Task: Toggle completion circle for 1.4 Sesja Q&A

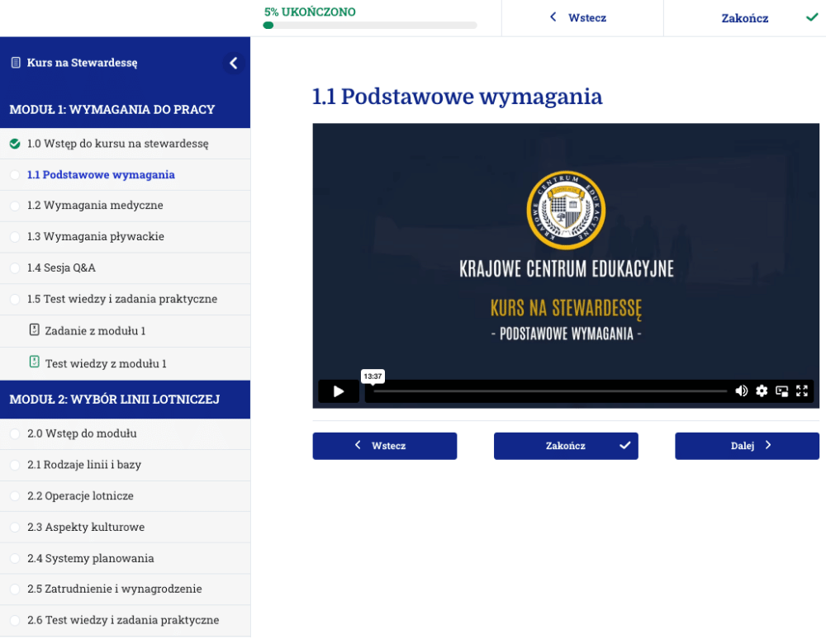Action: [15, 268]
